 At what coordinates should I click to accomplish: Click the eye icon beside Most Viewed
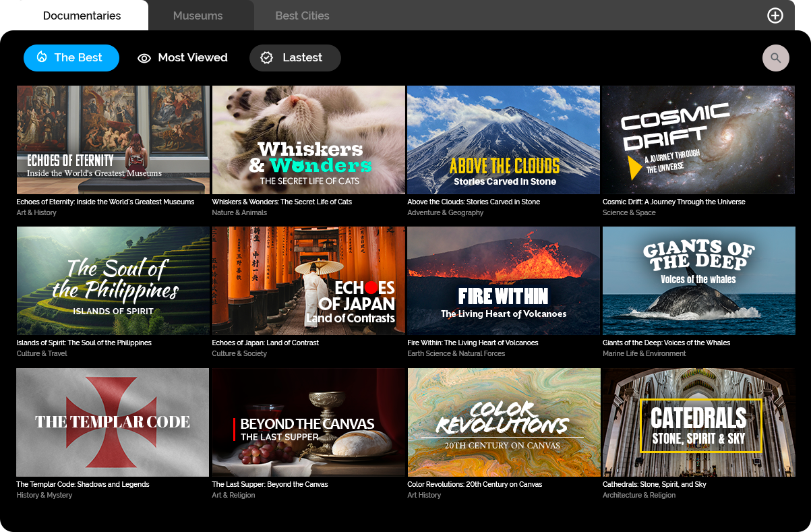click(144, 58)
